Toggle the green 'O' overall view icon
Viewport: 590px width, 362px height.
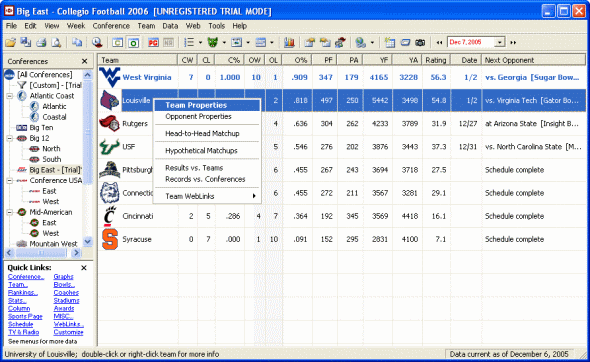133,43
